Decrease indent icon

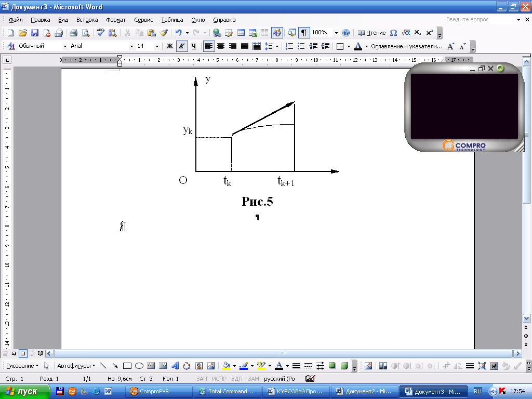(313, 46)
